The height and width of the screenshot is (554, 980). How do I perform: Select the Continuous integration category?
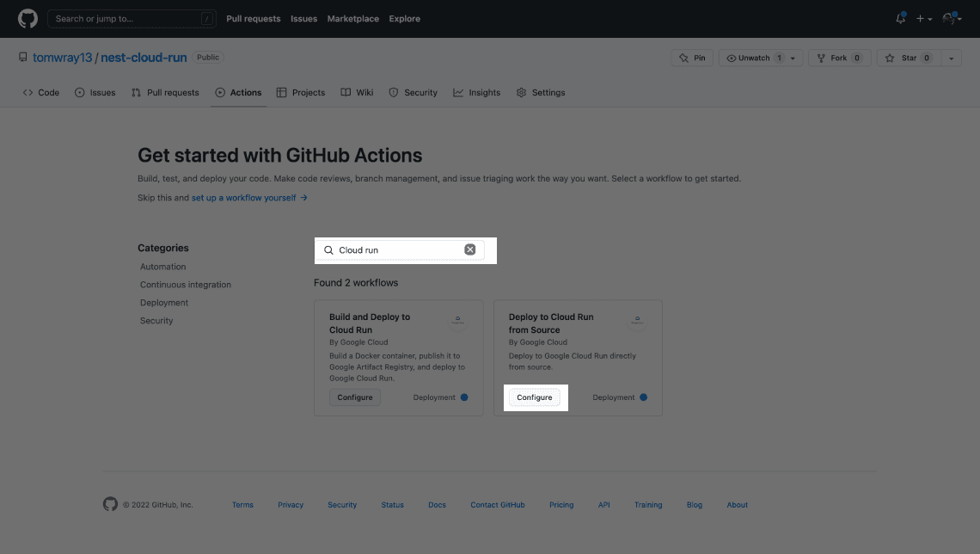186,285
